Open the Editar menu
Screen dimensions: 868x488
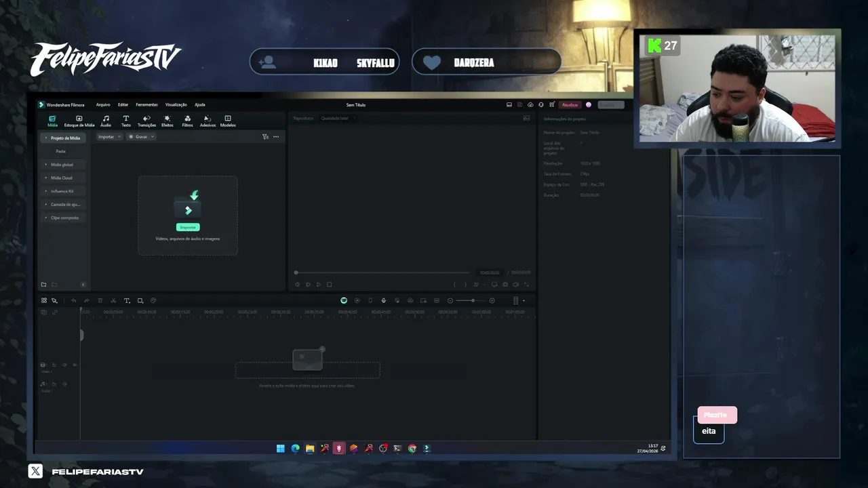pos(123,104)
